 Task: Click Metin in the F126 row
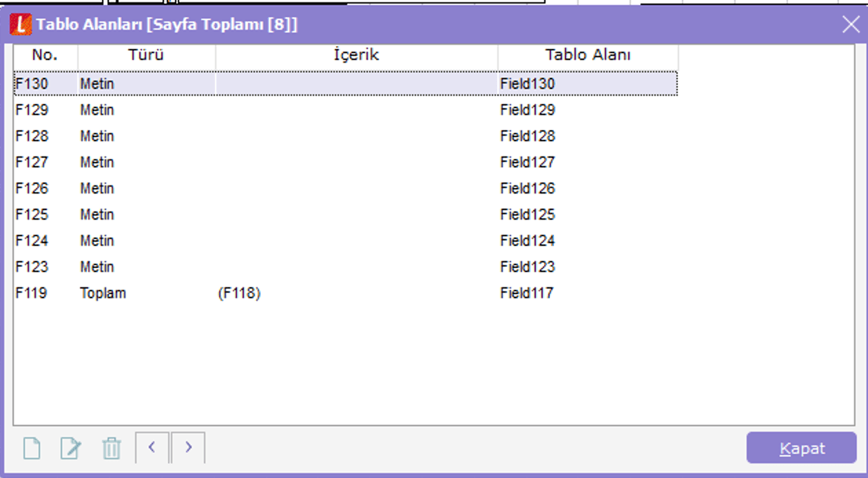[x=97, y=188]
